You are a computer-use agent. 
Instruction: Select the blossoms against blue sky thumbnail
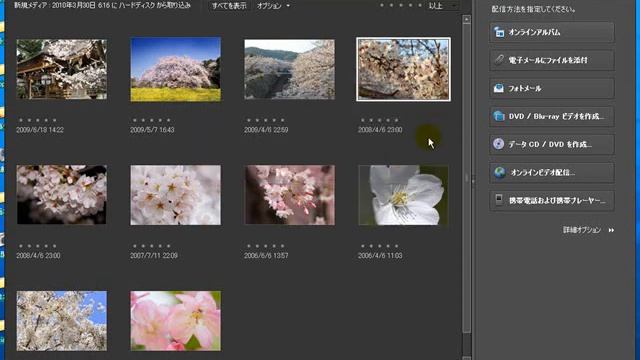pos(62,321)
